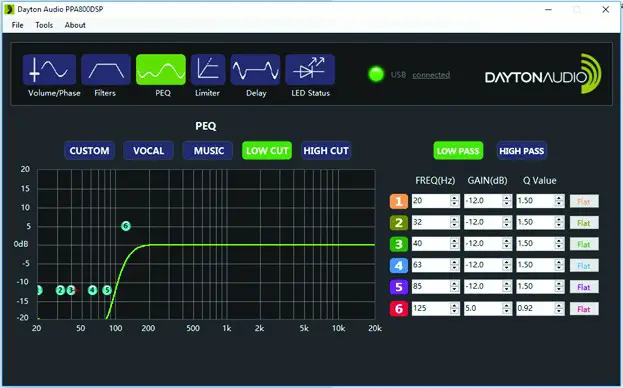This screenshot has width=623, height=388.
Task: Toggle the LOW CUT preset
Action: point(267,151)
